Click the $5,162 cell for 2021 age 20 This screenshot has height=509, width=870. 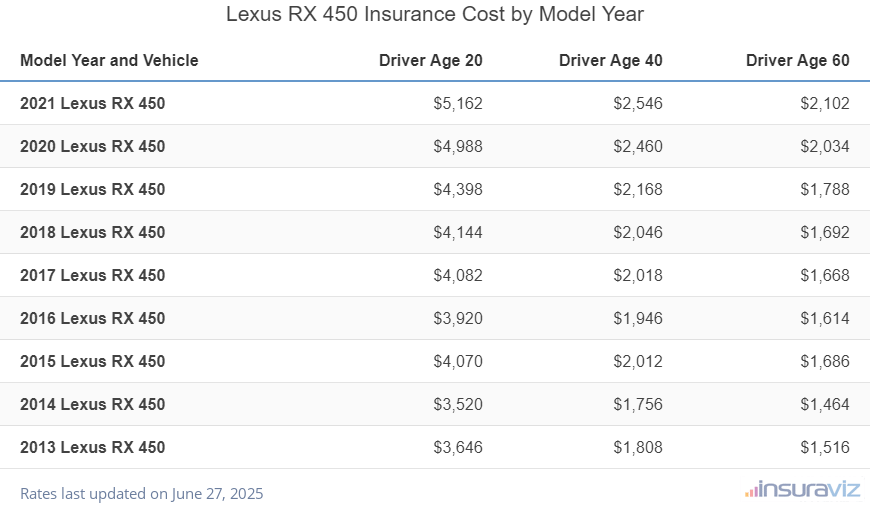pyautogui.click(x=458, y=103)
